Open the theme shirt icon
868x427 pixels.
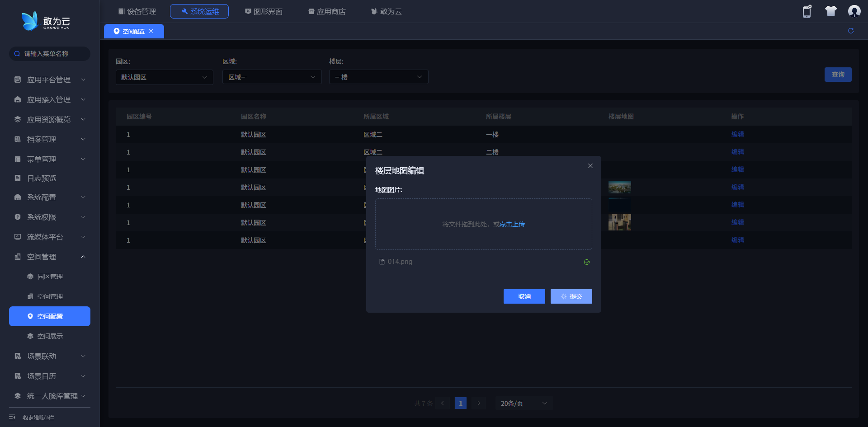pos(831,11)
